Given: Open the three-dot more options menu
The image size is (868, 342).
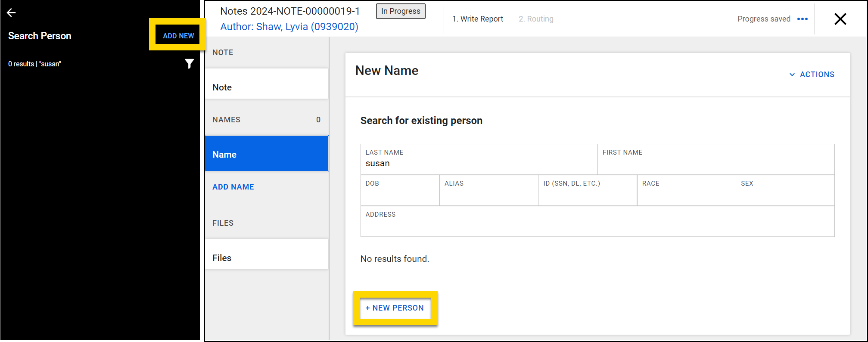Looking at the screenshot, I should (802, 19).
